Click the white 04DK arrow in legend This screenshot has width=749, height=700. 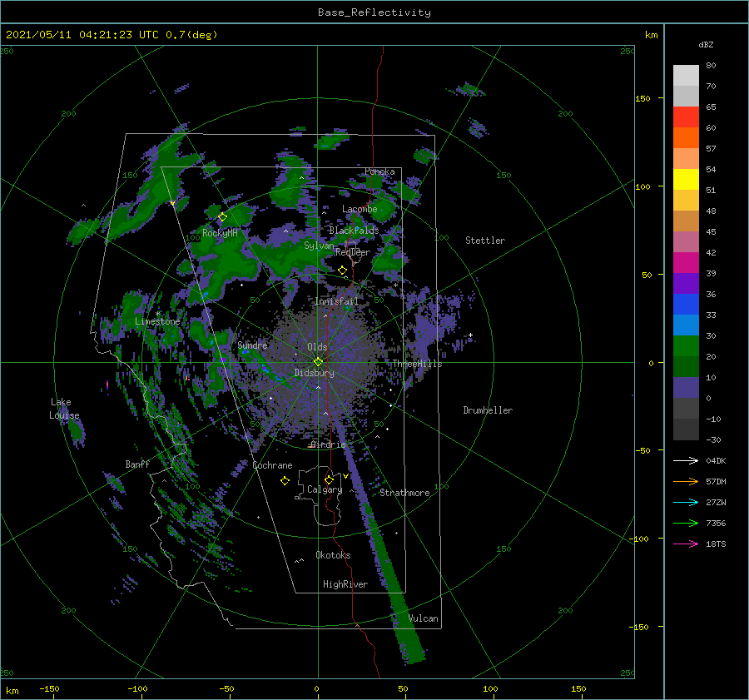coord(686,460)
